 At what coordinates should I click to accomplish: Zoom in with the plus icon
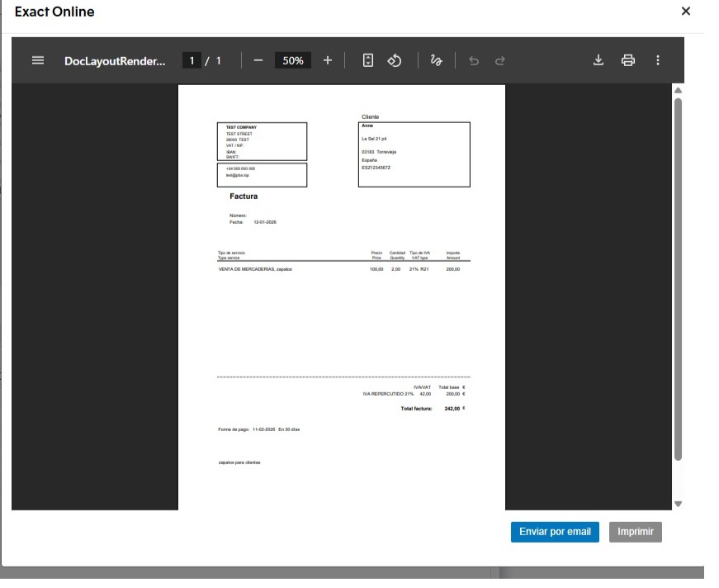pyautogui.click(x=328, y=60)
